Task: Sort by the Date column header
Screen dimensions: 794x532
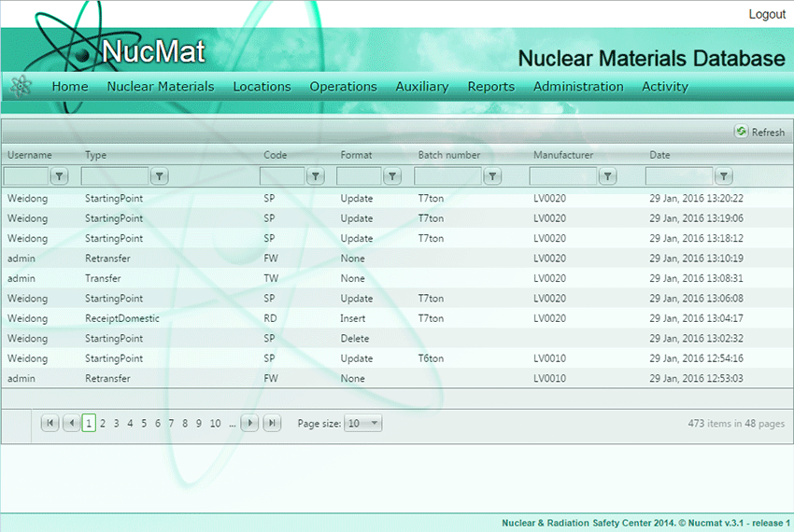Action: [x=659, y=155]
